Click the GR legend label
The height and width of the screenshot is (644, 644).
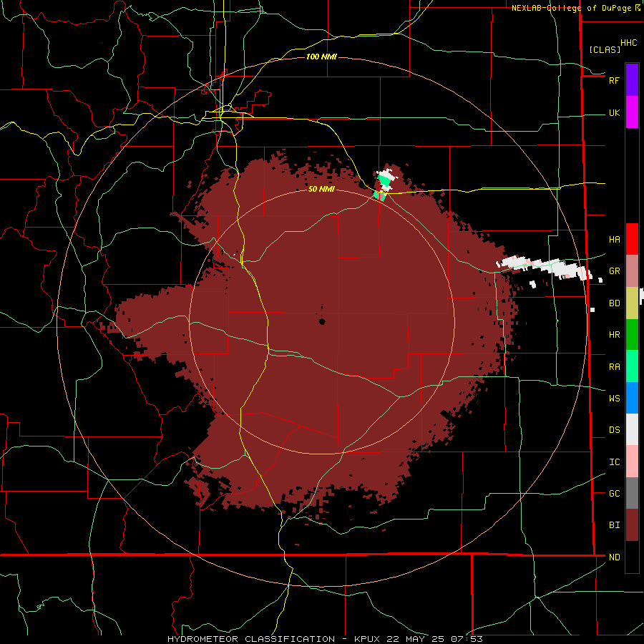[614, 271]
